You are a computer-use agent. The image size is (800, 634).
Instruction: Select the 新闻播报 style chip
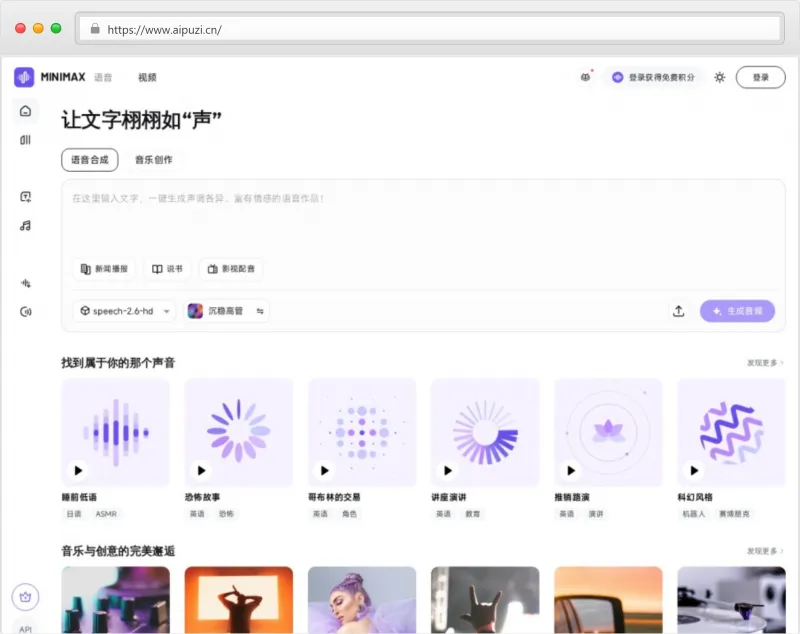tap(103, 269)
